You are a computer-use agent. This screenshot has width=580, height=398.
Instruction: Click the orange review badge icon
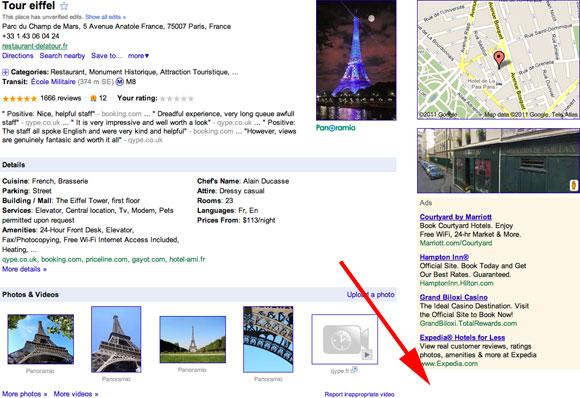click(94, 98)
